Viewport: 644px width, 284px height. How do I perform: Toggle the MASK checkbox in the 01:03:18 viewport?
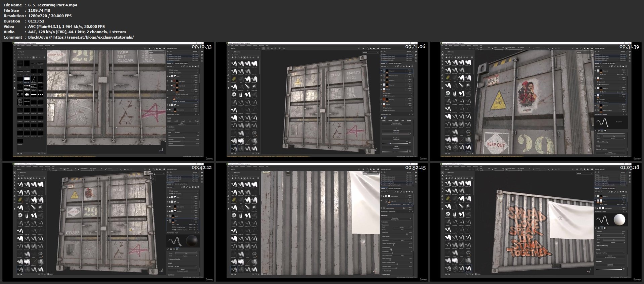476,274
